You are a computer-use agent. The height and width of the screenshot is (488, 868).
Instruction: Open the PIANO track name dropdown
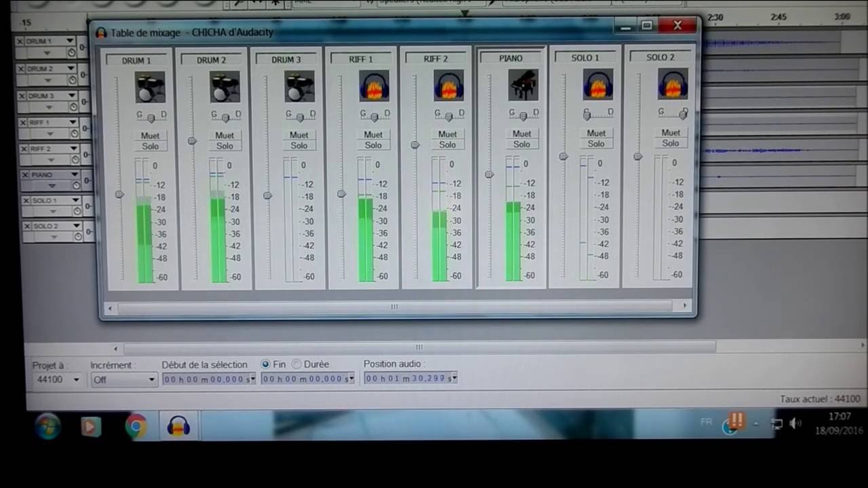[74, 174]
